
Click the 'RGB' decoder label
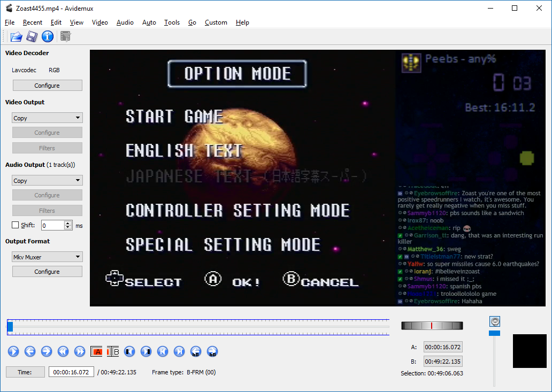[54, 70]
